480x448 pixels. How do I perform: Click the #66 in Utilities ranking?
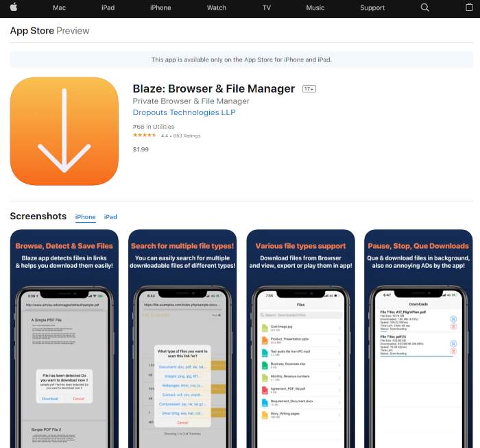point(154,127)
